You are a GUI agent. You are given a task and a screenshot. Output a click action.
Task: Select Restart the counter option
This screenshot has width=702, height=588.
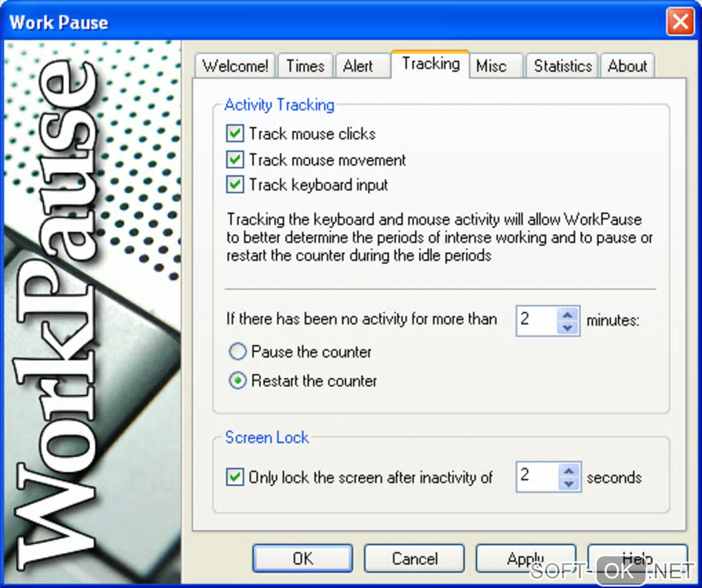[x=237, y=381]
